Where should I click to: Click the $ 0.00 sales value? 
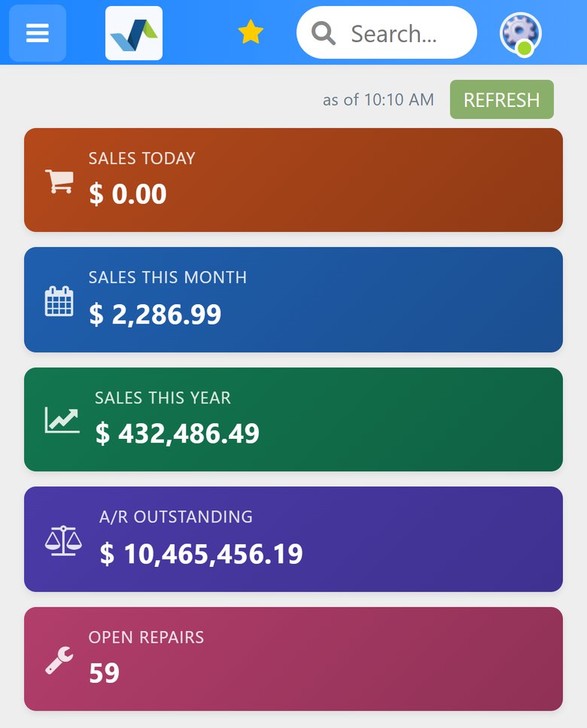128,193
